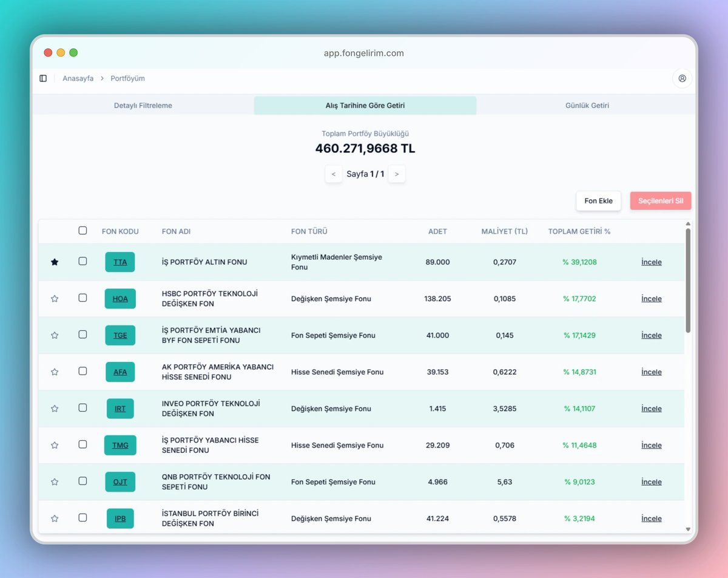Screen dimensions: 728x578
Task: Tick the select-all checkbox in header
Action: pyautogui.click(x=83, y=231)
